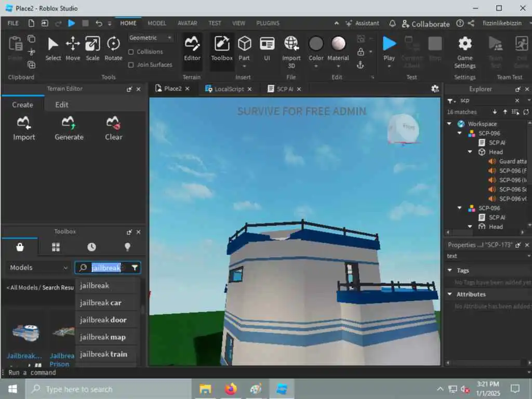Open Toolbox Inventory grid tab
Screen dimensions: 532x399
(x=56, y=247)
